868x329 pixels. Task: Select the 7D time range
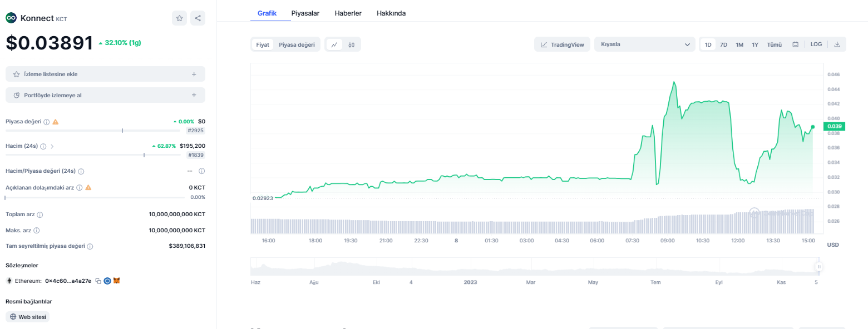(723, 44)
